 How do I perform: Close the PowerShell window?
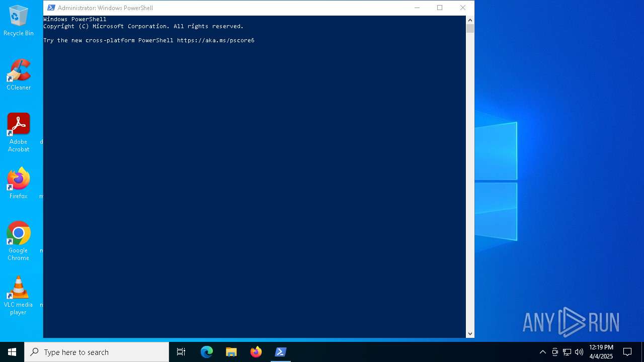(x=463, y=8)
